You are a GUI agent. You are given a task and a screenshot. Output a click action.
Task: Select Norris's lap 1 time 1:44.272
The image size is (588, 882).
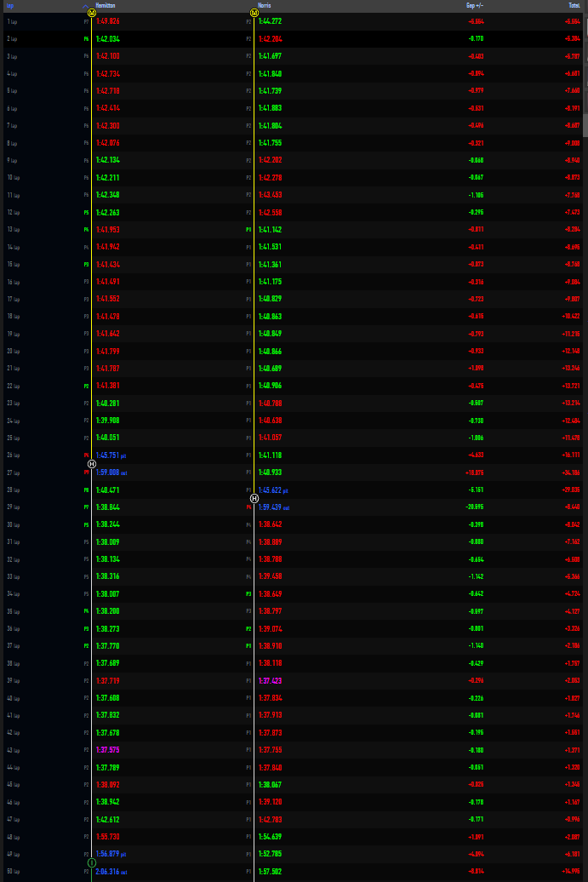click(x=271, y=21)
